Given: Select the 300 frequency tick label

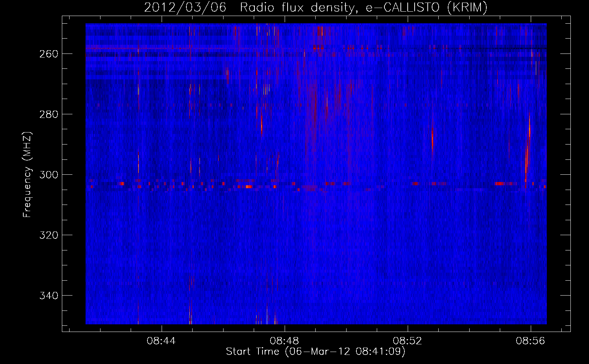Looking at the screenshot, I should pyautogui.click(x=48, y=175).
